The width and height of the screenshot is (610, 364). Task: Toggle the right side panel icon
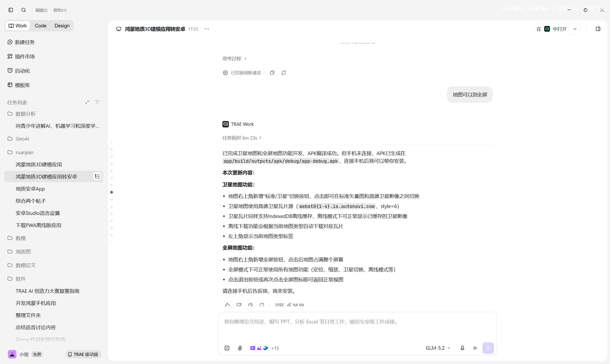598,29
